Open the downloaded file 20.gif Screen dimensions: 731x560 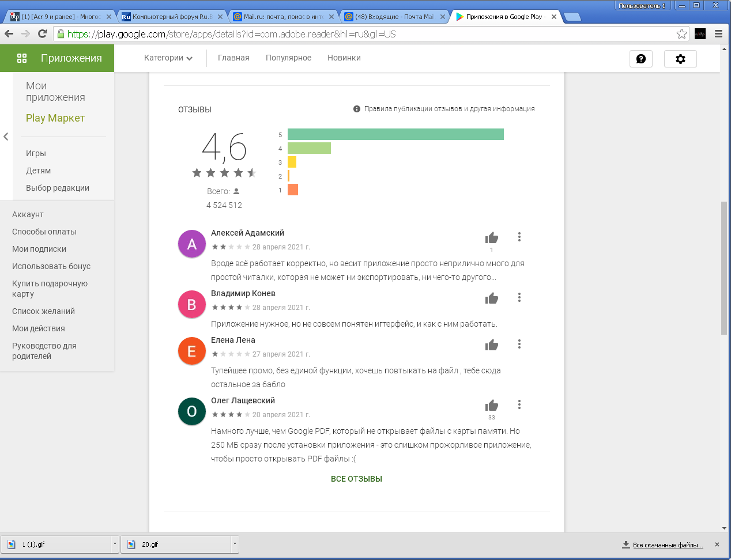click(x=176, y=544)
